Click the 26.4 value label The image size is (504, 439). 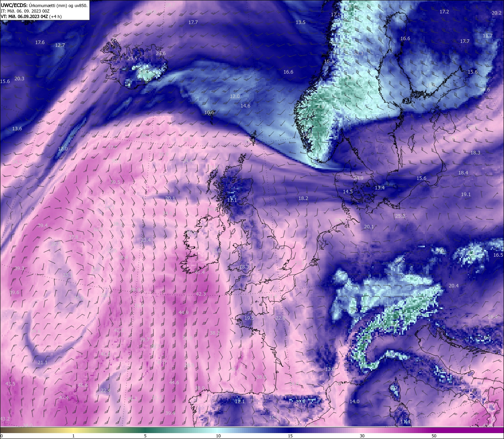click(493, 317)
